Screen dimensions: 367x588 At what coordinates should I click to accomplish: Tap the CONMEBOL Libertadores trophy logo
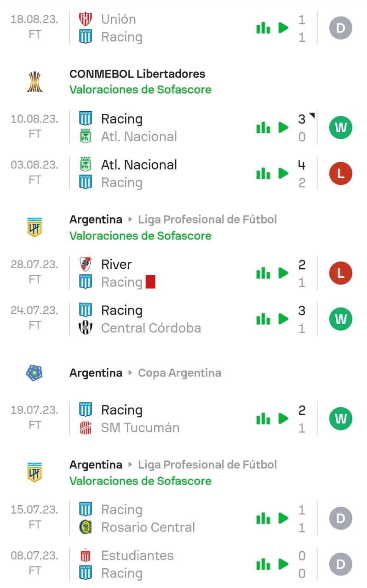coord(34,82)
